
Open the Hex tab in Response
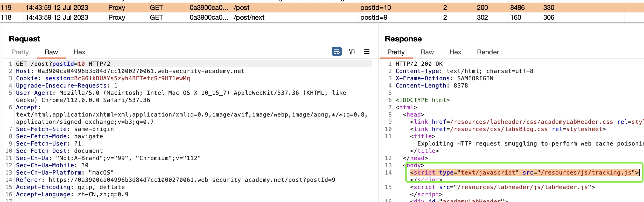click(x=455, y=52)
